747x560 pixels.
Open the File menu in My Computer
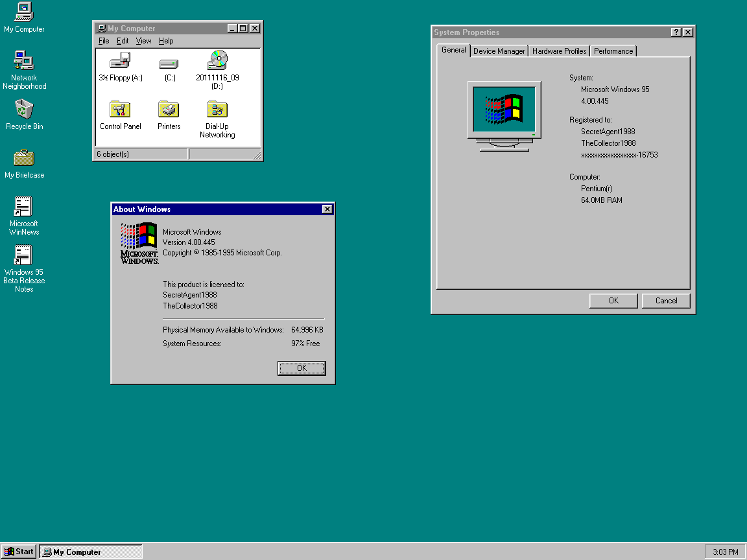[104, 40]
